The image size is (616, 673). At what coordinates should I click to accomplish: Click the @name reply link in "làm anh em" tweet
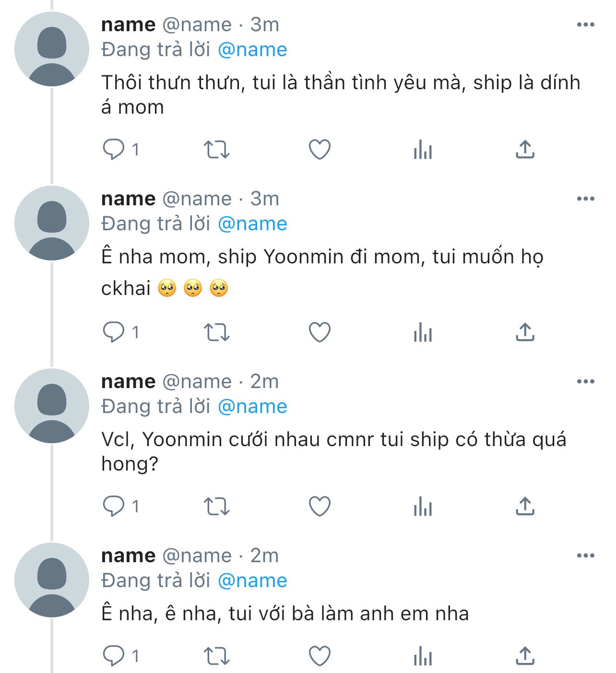pos(252,581)
